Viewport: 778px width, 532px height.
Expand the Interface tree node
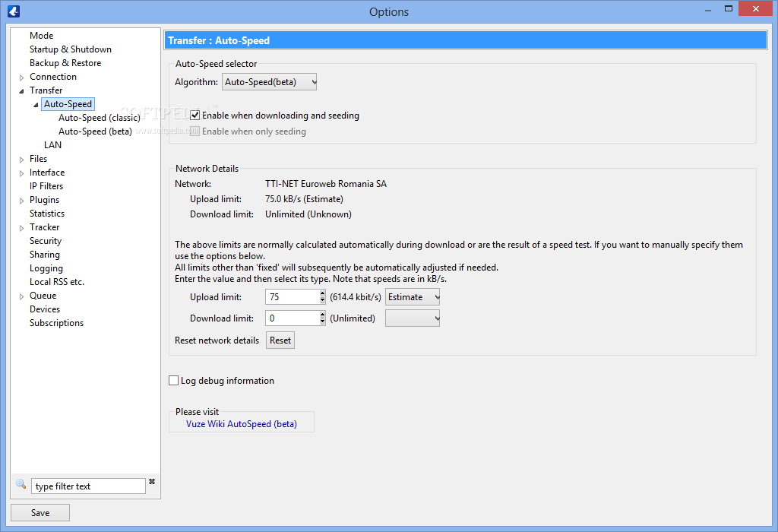(21, 173)
